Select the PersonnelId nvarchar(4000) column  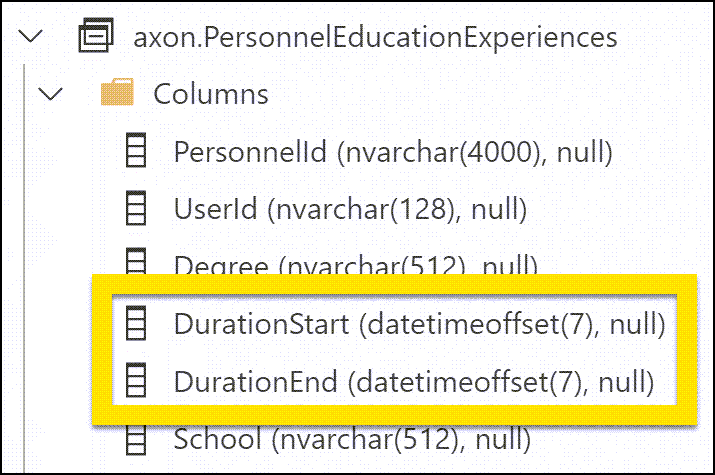tap(392, 152)
